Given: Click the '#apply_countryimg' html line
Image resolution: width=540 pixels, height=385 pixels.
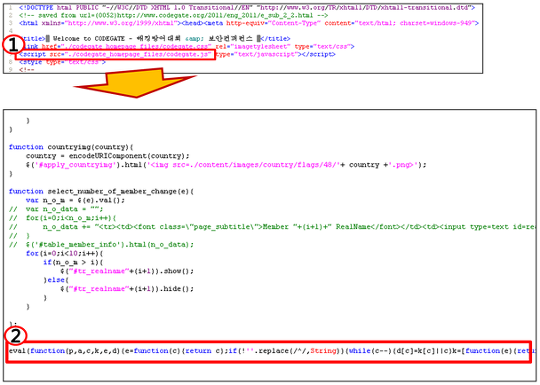Looking at the screenshot, I should click(226, 165).
